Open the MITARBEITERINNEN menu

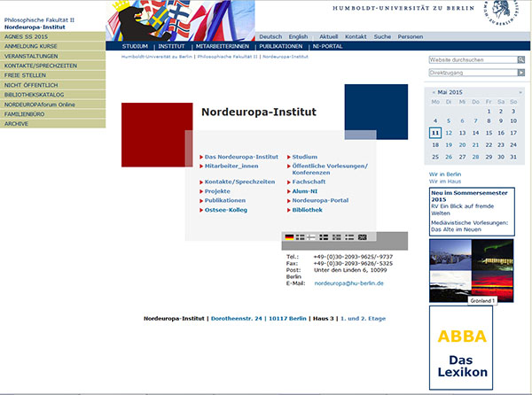tap(223, 46)
